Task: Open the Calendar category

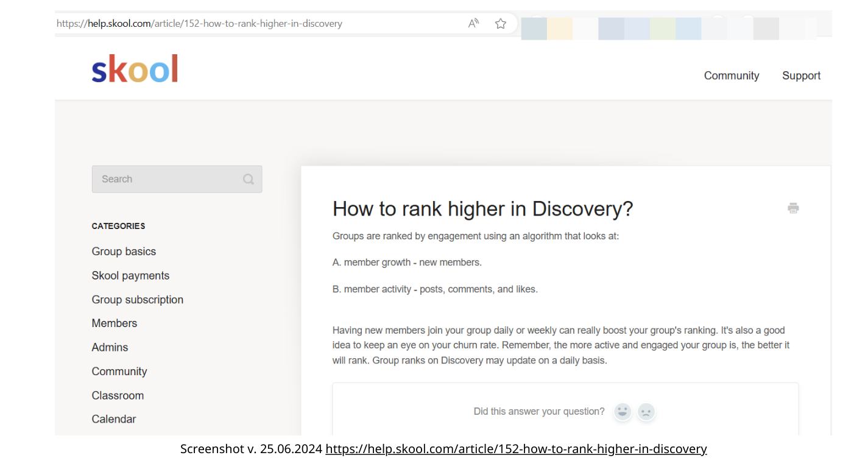Action: [x=114, y=419]
